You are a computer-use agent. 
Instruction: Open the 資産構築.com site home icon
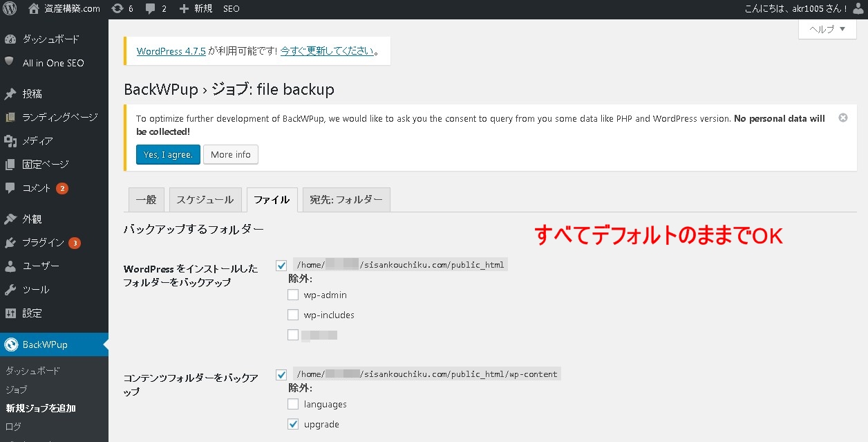[34, 9]
